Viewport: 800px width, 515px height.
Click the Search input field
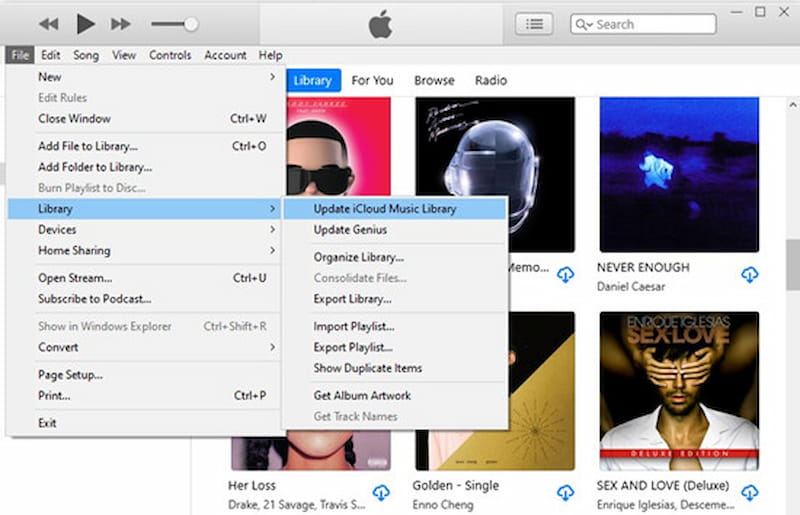tap(643, 24)
